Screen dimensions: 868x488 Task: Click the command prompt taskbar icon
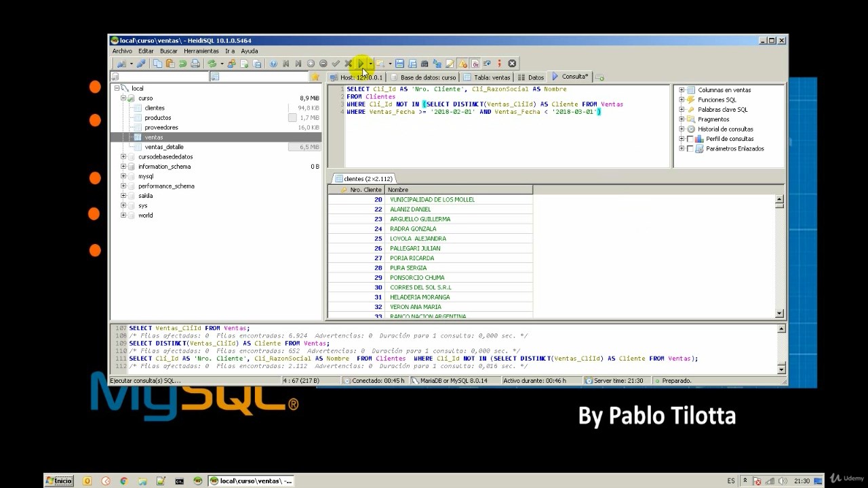point(179,481)
